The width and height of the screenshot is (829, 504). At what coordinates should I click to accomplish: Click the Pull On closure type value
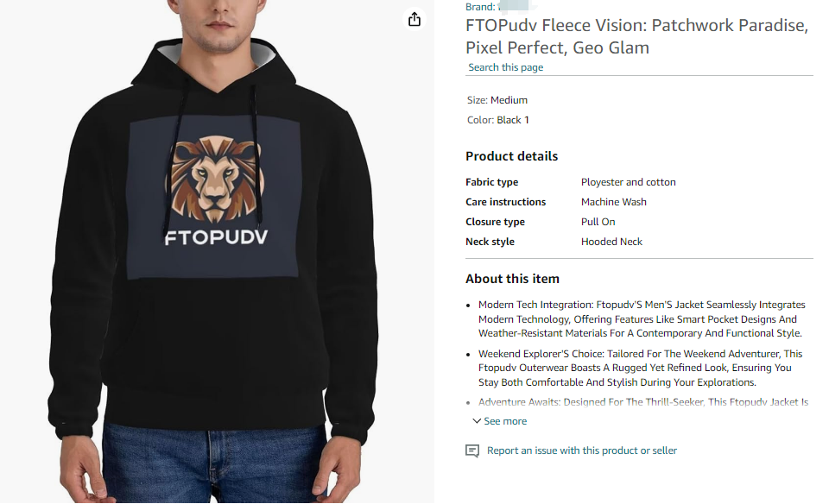598,222
